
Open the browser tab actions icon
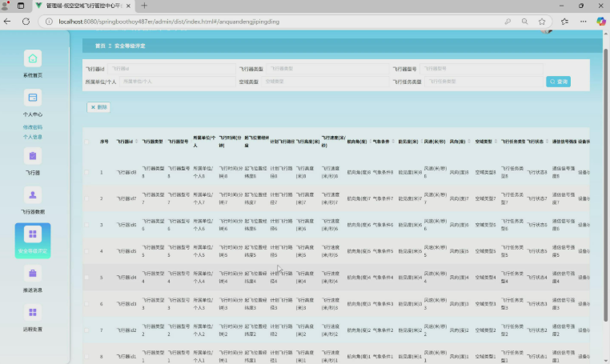pos(21,6)
